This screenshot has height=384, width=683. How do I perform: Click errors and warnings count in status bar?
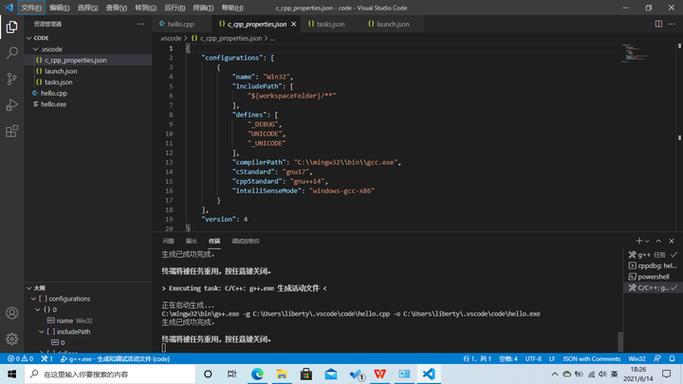(x=20, y=359)
